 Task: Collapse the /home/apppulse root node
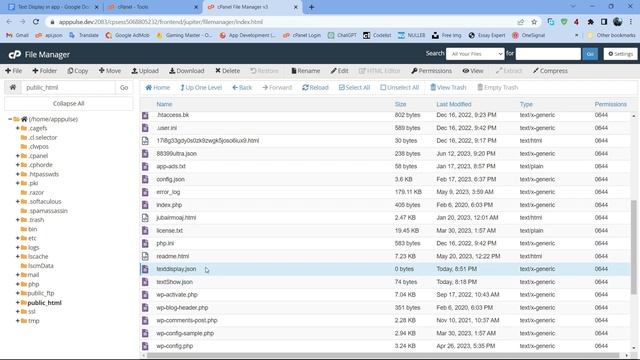click(10, 119)
